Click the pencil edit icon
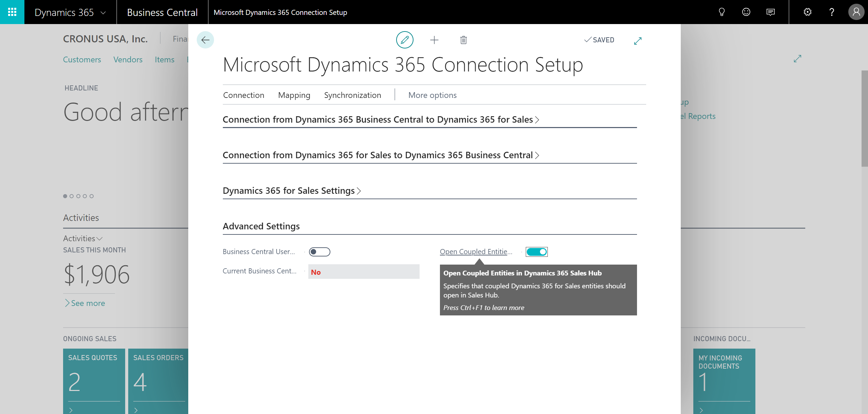The image size is (868, 414). [405, 40]
